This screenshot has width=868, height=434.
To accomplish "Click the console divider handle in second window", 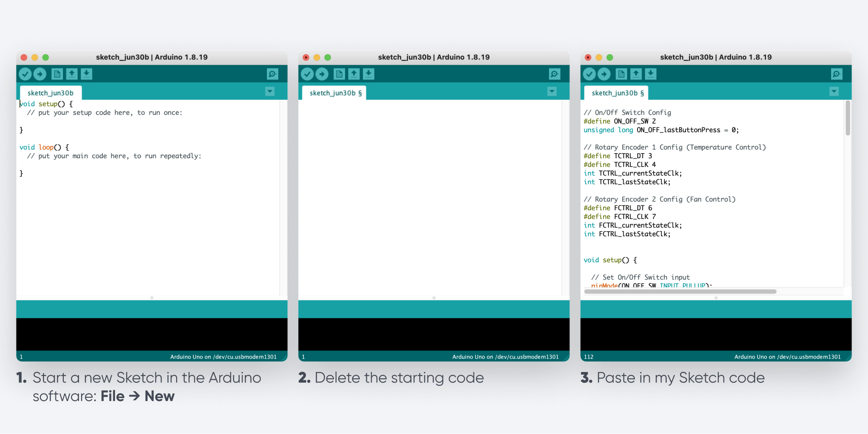I will coord(434,298).
